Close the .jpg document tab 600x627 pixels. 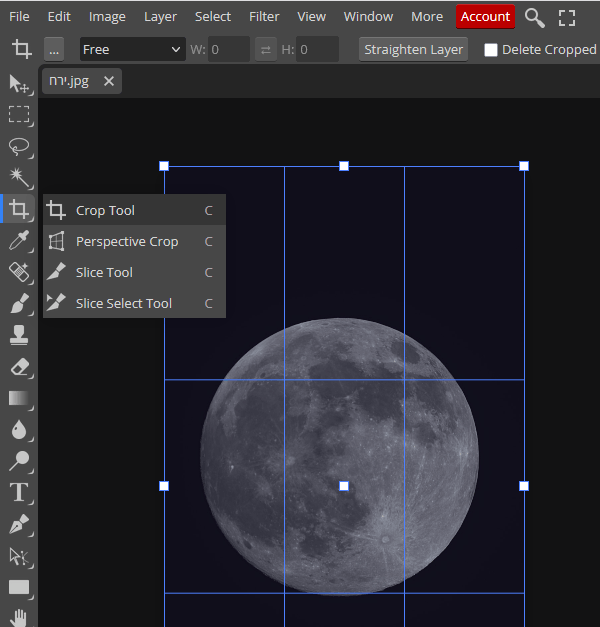point(109,82)
